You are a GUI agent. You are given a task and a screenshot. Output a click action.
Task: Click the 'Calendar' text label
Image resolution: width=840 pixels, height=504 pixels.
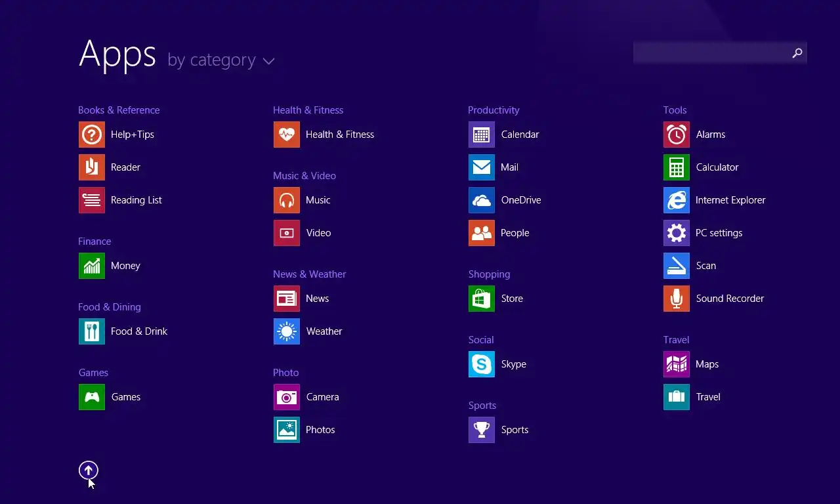520,135
